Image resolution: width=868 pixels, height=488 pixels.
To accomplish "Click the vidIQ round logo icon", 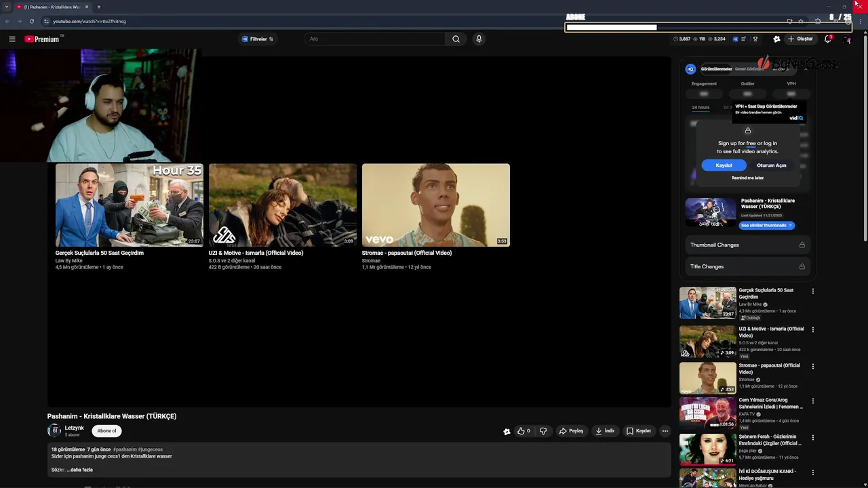I will tap(690, 69).
